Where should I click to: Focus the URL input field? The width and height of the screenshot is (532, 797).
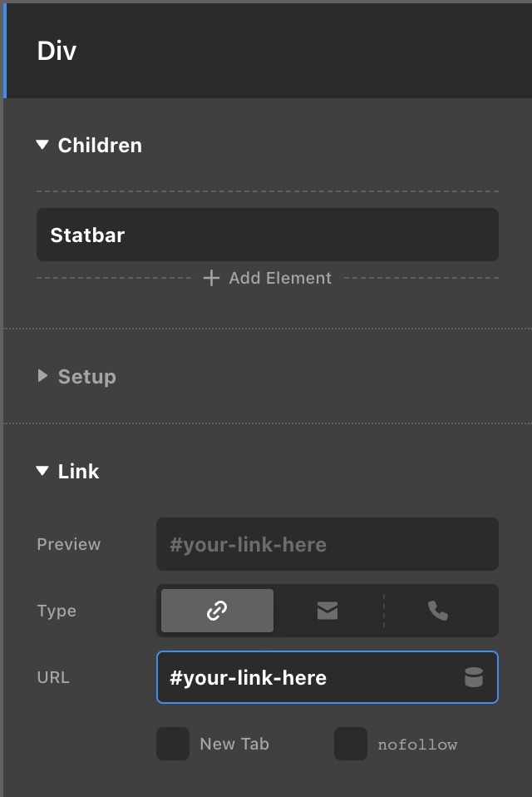(x=328, y=677)
